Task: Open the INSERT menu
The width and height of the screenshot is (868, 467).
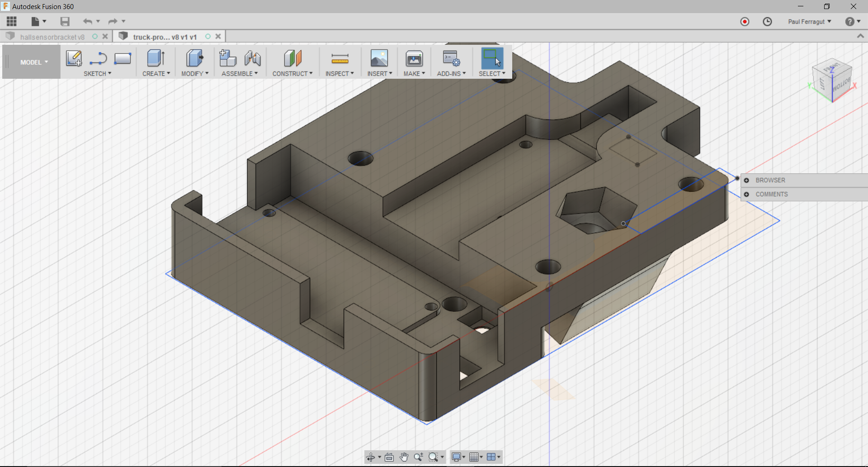Action: point(379,73)
